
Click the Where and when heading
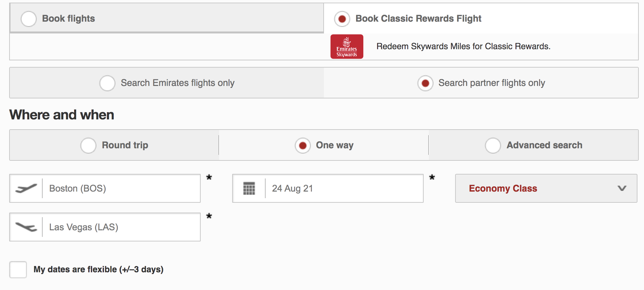61,114
